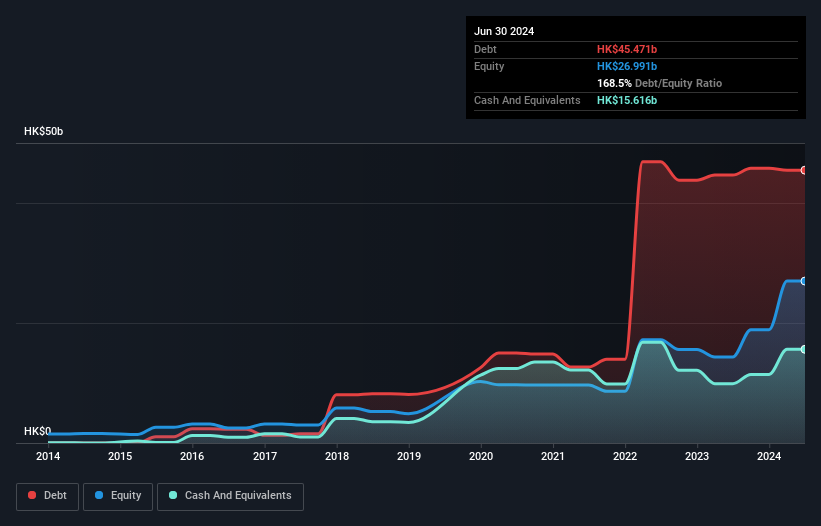
Task: Click the teal Cash endpoint marker
Action: tap(804, 350)
